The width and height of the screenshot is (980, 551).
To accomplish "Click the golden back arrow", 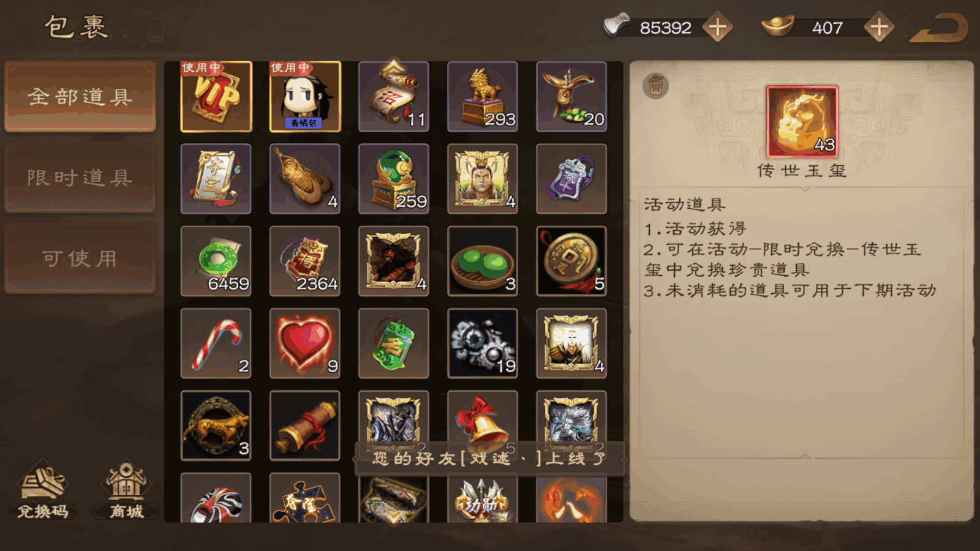I will pyautogui.click(x=940, y=28).
